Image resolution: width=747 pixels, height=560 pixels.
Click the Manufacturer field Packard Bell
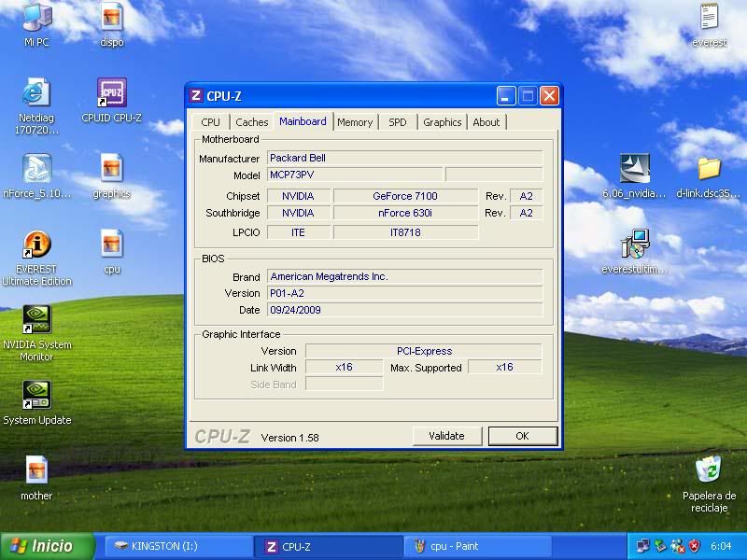coord(404,158)
